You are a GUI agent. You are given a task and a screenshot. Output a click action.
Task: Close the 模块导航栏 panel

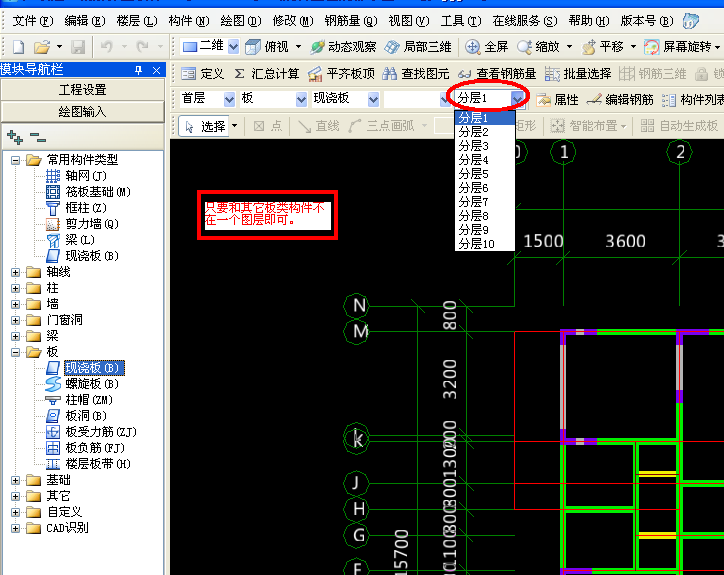coord(157,70)
